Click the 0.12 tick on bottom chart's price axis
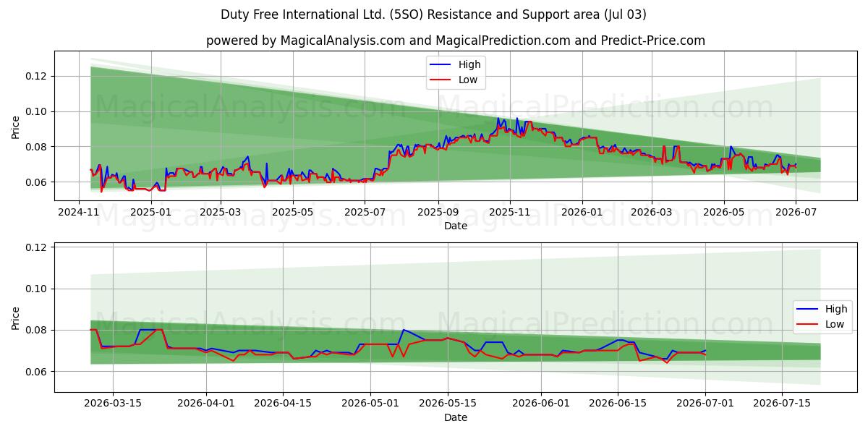The image size is (868, 434). tap(37, 247)
